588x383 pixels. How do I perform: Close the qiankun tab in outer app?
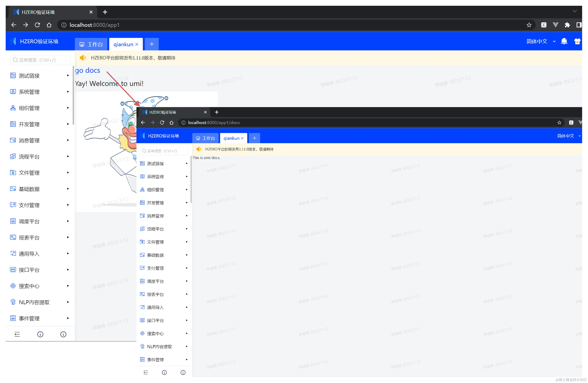(x=137, y=44)
